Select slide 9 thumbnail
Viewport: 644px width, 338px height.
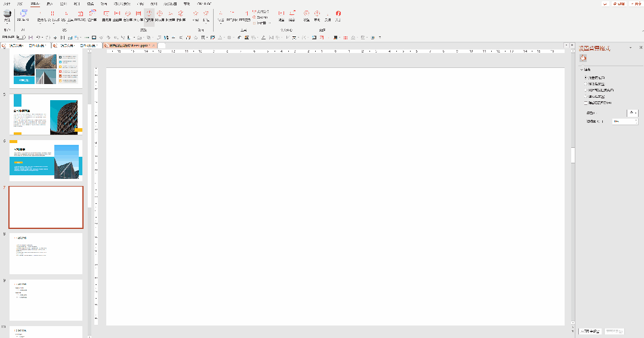pos(45,300)
